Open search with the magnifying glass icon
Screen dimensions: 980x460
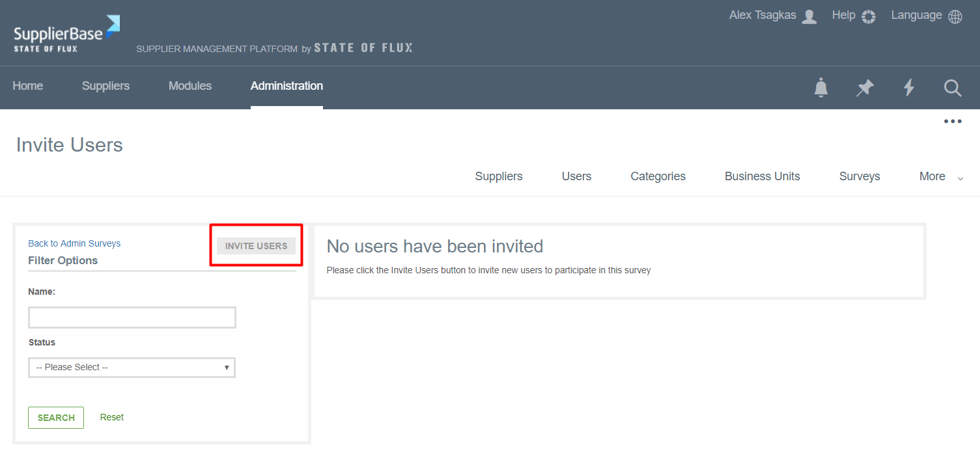[953, 87]
